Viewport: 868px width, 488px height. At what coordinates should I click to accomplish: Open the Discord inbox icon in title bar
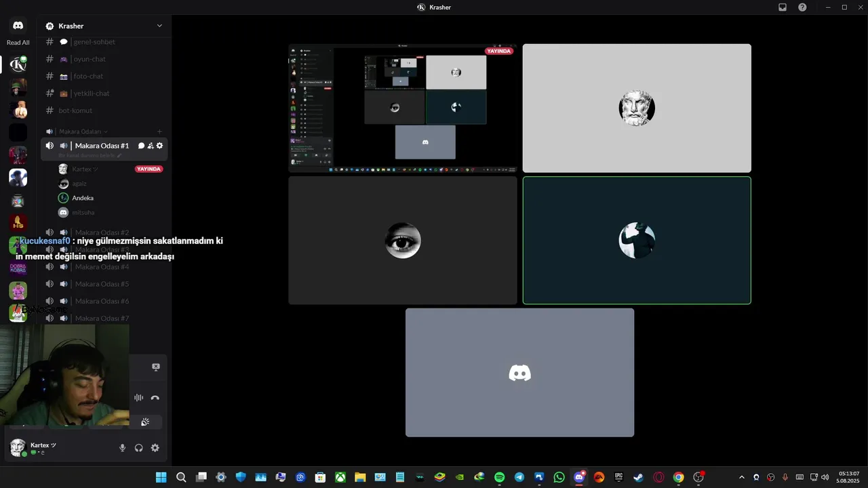click(x=782, y=7)
